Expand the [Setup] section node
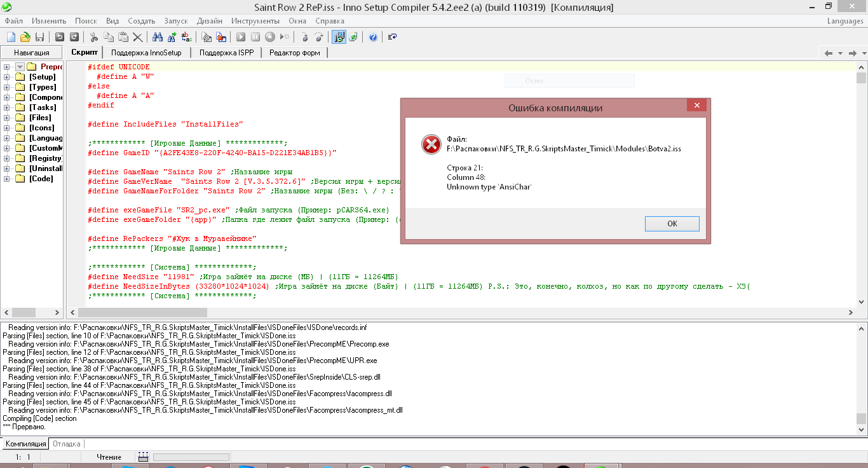Image resolution: width=868 pixels, height=468 pixels. coord(7,77)
